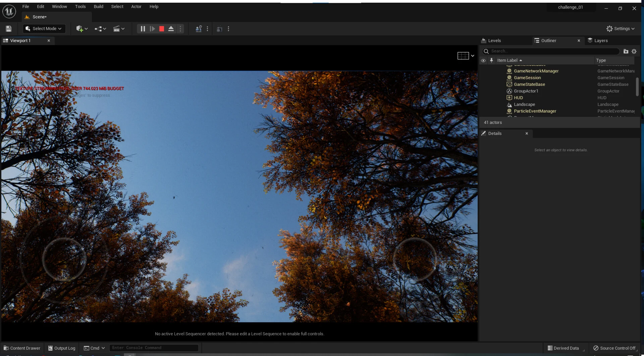
Task: Open the Window menu
Action: pyautogui.click(x=59, y=7)
